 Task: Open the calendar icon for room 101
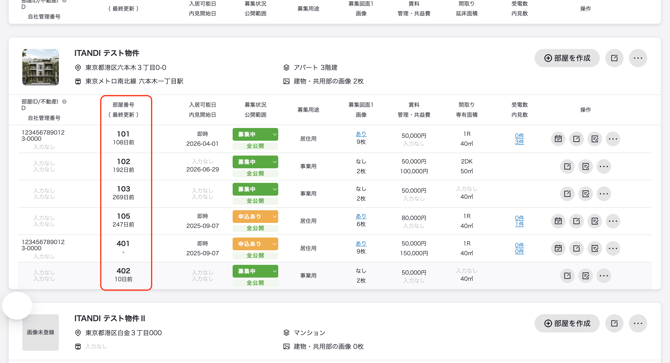558,139
